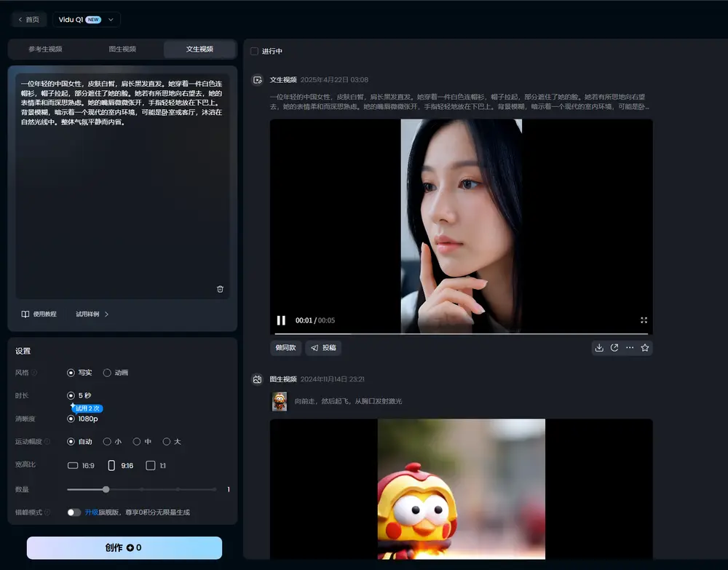Open the more options ellipsis menu
728x570 pixels.
coord(630,348)
